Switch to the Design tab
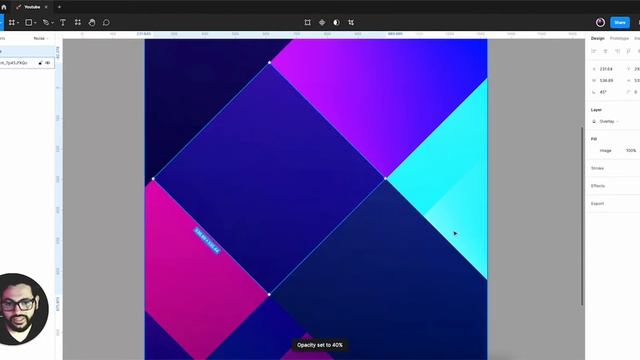 tap(598, 38)
